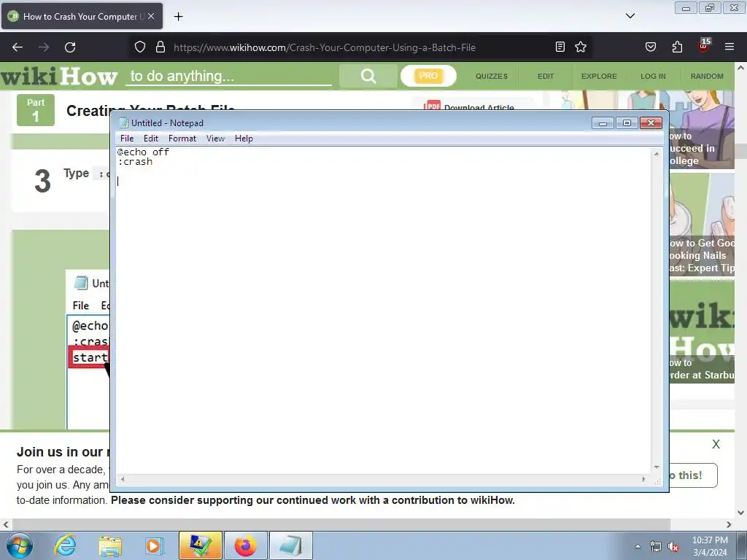The height and width of the screenshot is (560, 747).
Task: Click page scrollbar up arrow in Firefox
Action: pos(741,68)
